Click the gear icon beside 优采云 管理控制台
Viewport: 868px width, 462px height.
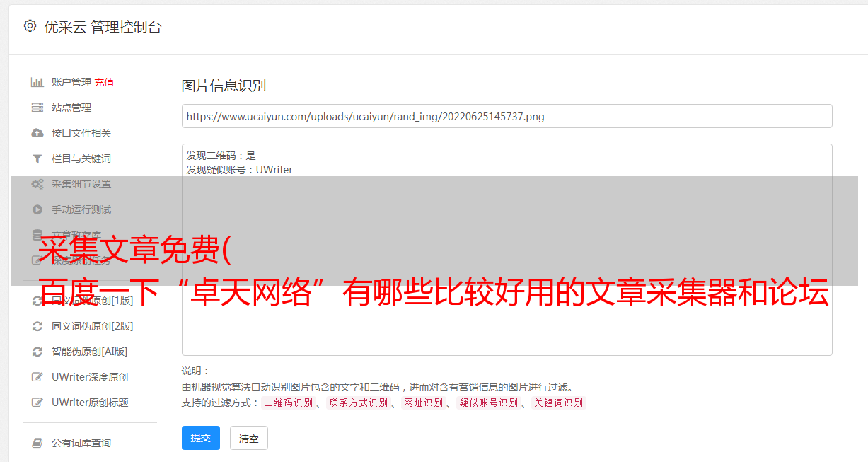click(x=30, y=26)
